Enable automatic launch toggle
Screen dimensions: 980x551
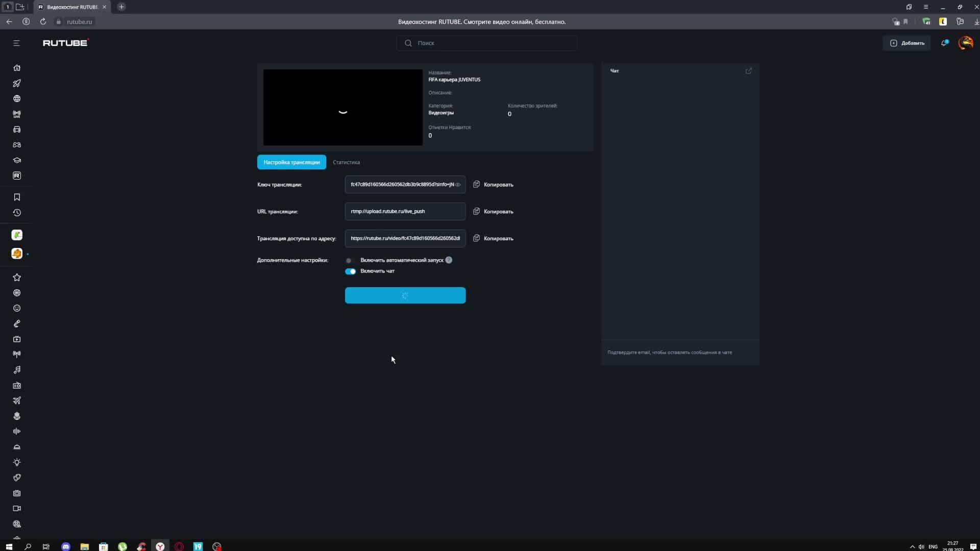pos(350,260)
